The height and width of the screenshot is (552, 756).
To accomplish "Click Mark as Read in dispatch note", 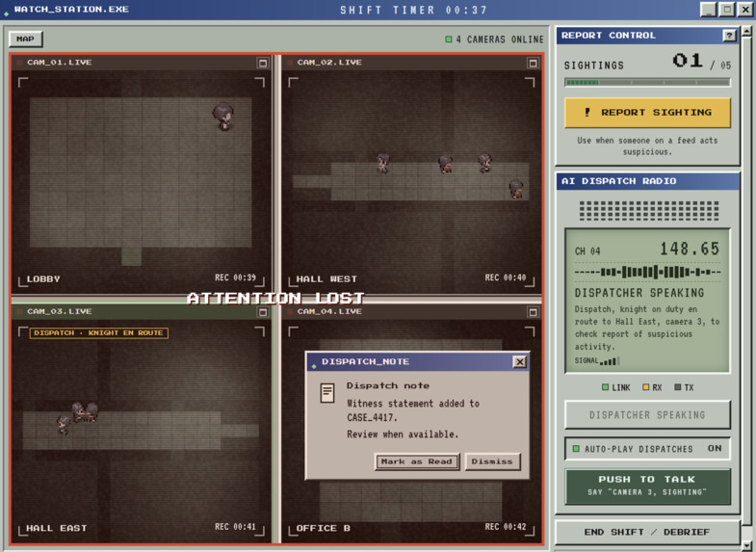I will 417,461.
